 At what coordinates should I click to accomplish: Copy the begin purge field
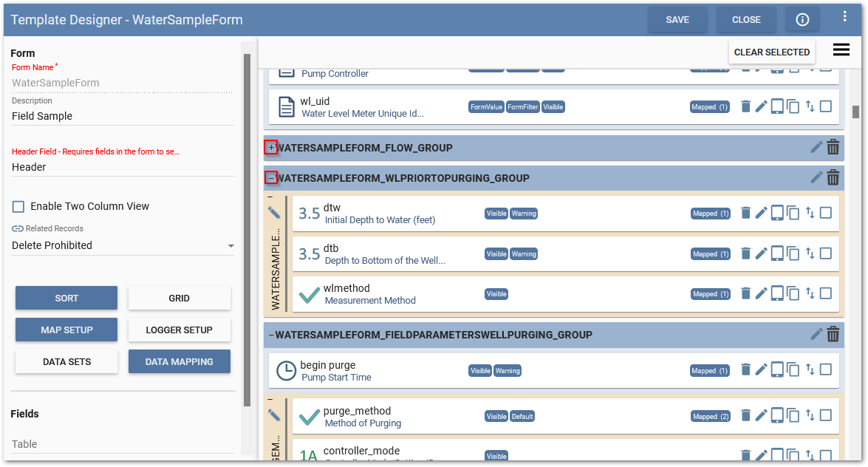[793, 370]
